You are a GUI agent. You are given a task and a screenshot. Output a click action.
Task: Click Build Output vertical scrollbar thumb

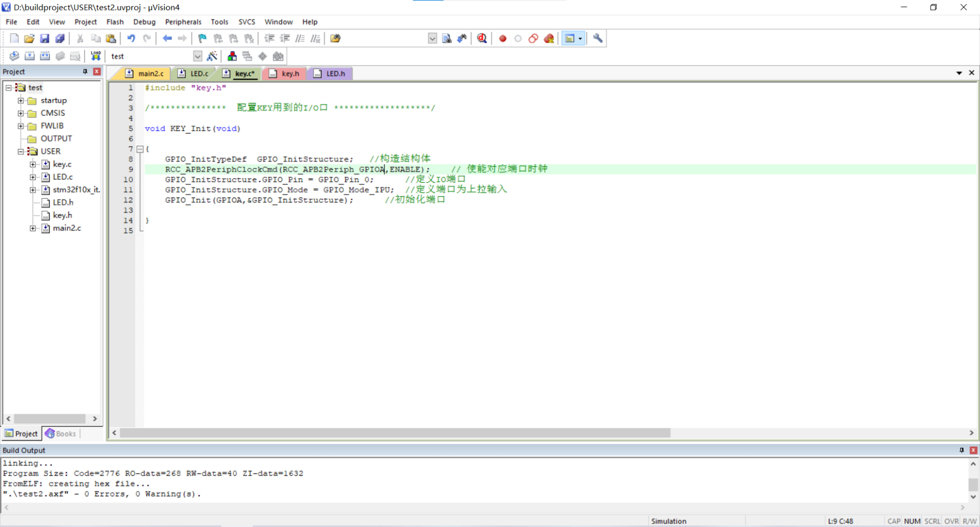coord(973,484)
